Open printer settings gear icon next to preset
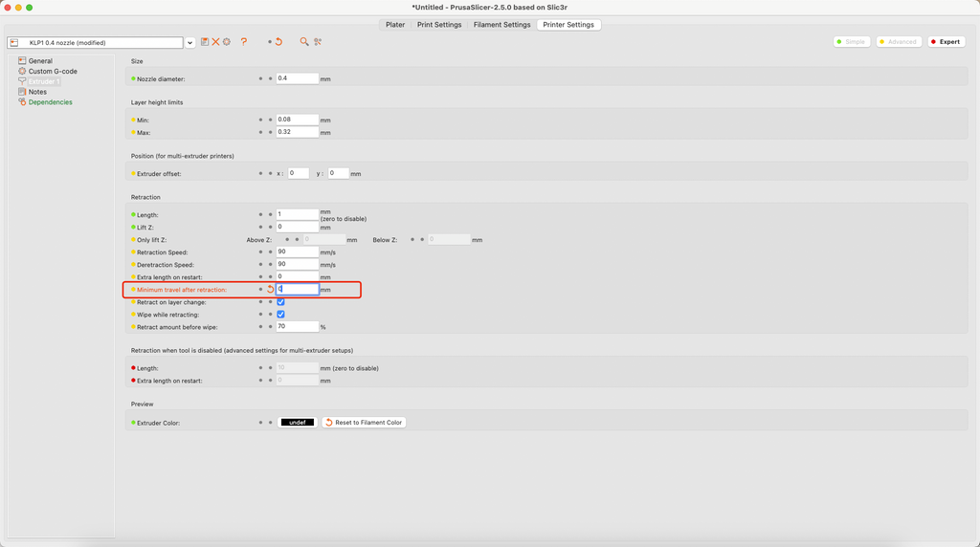The height and width of the screenshot is (547, 980). (227, 42)
